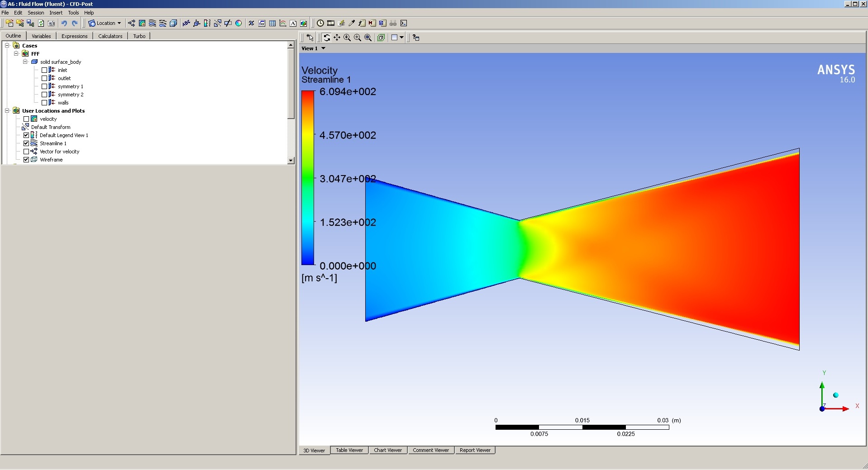Insert a Volume Rendering
The height and width of the screenshot is (470, 868).
173,23
